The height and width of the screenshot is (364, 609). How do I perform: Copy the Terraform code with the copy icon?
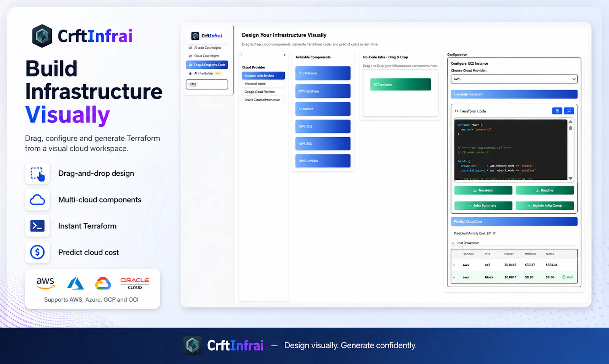click(x=557, y=111)
